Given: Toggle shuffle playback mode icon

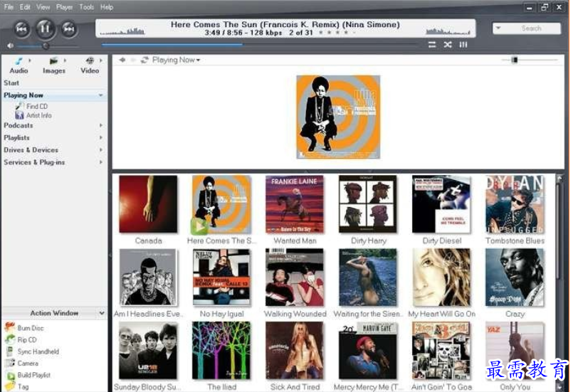Looking at the screenshot, I should [x=448, y=45].
